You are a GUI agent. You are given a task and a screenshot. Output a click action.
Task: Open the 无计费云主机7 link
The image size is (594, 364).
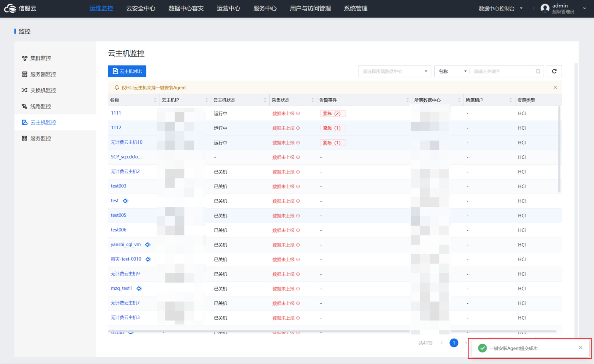click(125, 303)
